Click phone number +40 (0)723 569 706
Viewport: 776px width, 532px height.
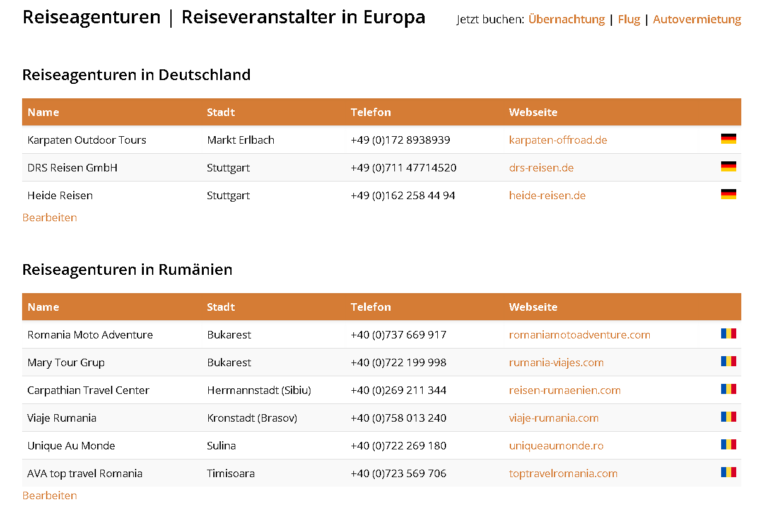click(399, 473)
